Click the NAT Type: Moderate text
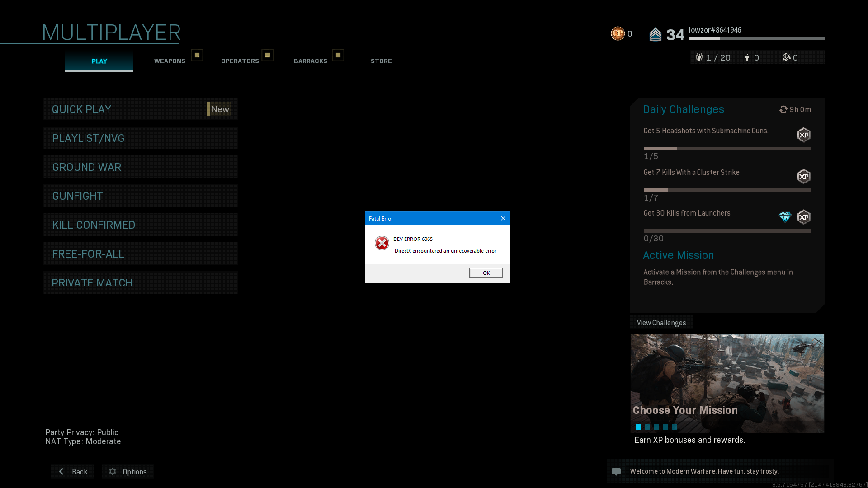 coord(83,441)
